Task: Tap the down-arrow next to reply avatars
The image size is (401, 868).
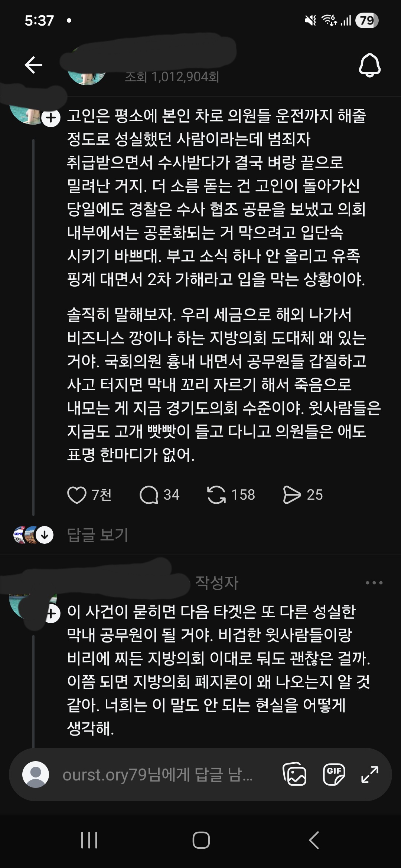Action: coord(45,535)
